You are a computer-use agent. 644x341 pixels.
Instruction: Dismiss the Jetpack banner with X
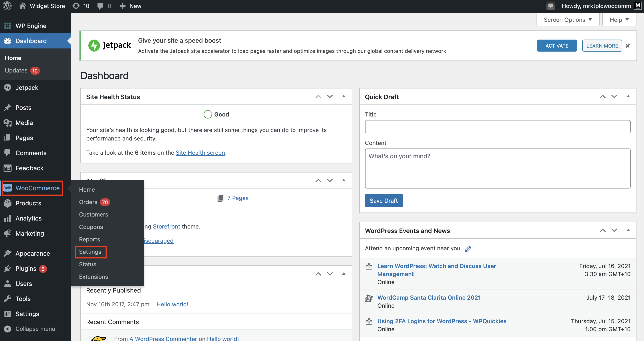[x=628, y=46]
